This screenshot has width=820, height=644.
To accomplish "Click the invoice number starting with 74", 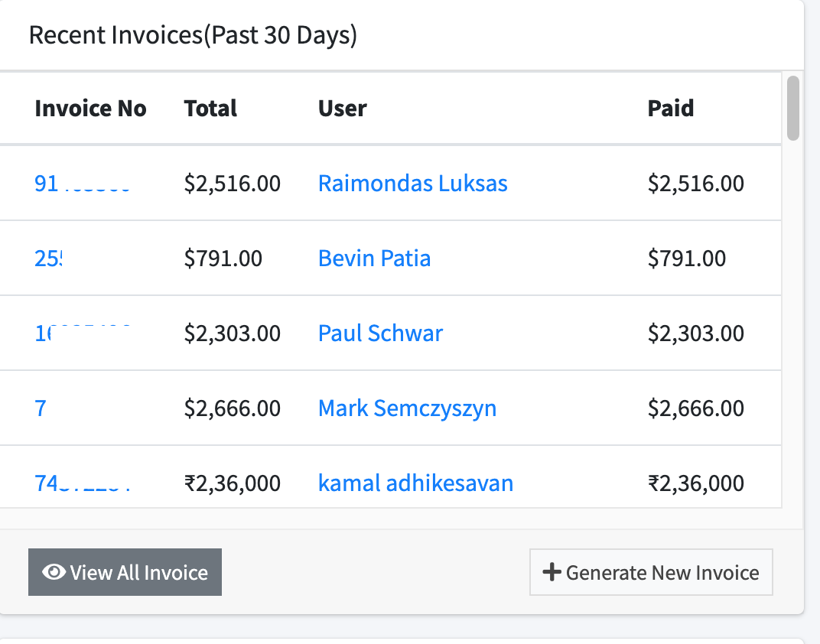I will [84, 483].
